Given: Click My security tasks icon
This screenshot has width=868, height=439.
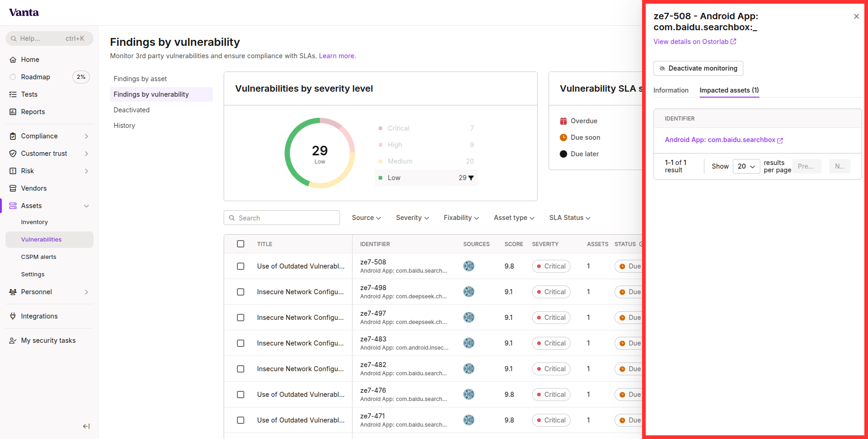Looking at the screenshot, I should [x=13, y=340].
